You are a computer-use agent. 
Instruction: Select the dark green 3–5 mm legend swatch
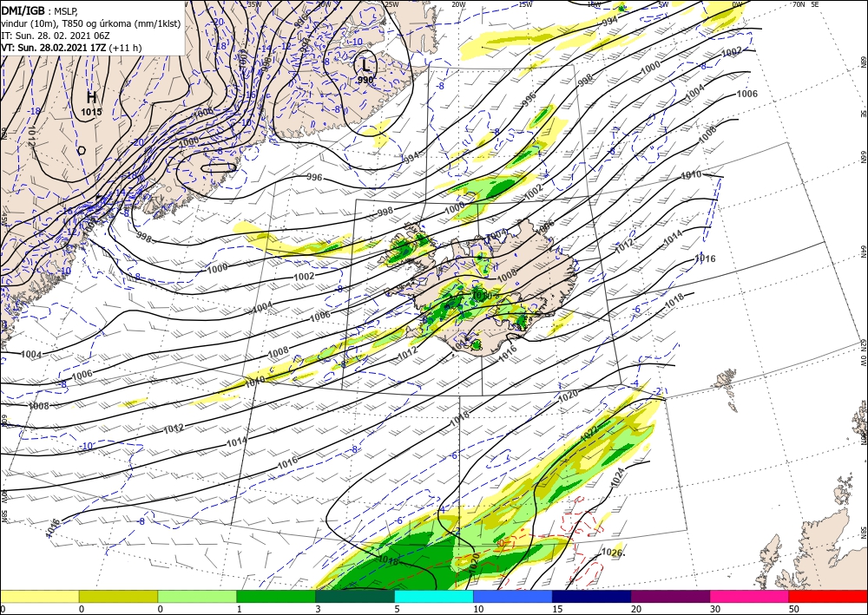tap(355, 596)
